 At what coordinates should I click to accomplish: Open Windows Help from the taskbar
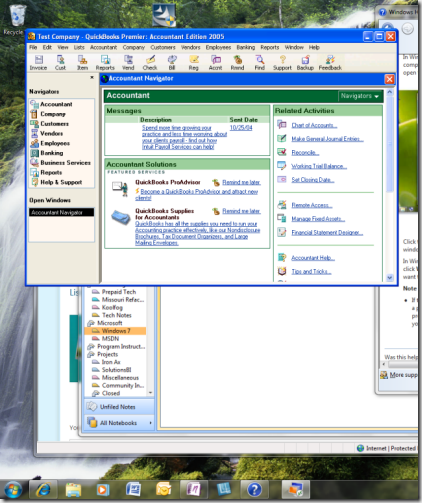[x=254, y=490]
